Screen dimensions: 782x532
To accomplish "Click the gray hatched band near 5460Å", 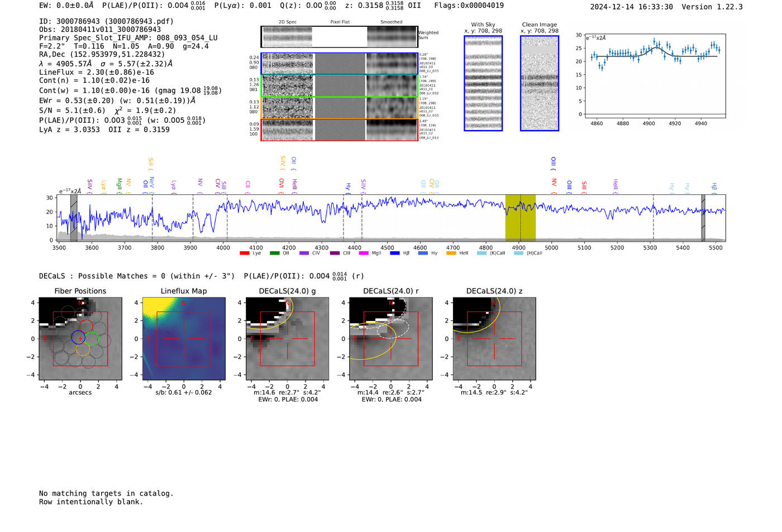I will pyautogui.click(x=703, y=218).
